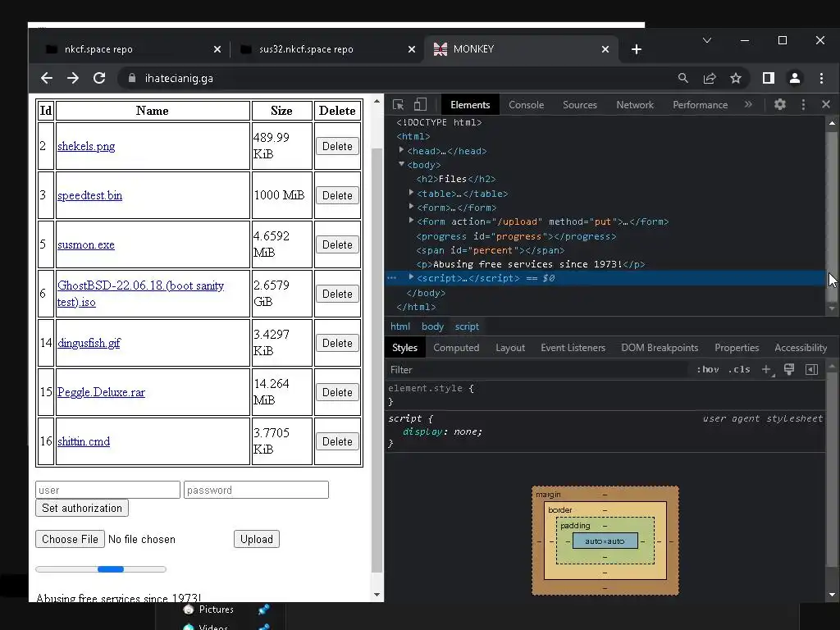The height and width of the screenshot is (630, 840).
Task: Toggle rendering emulations paintbrush icon in Styles
Action: pyautogui.click(x=789, y=369)
